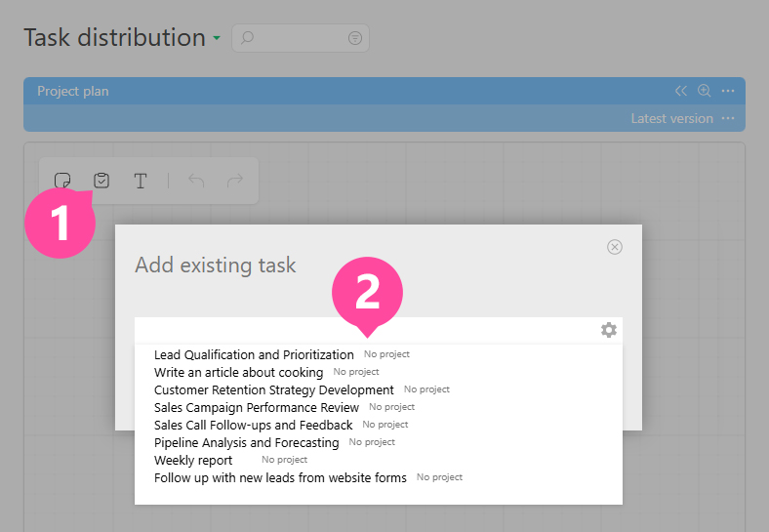Screen dimensions: 769x532
Task: Select Lead Qualification and Prioritization task
Action: [254, 355]
